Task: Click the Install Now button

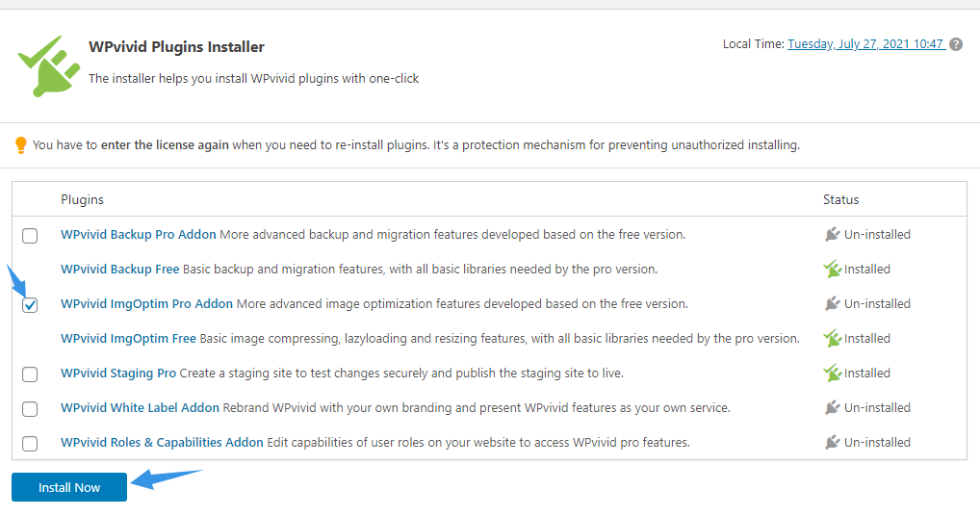Action: coord(69,487)
